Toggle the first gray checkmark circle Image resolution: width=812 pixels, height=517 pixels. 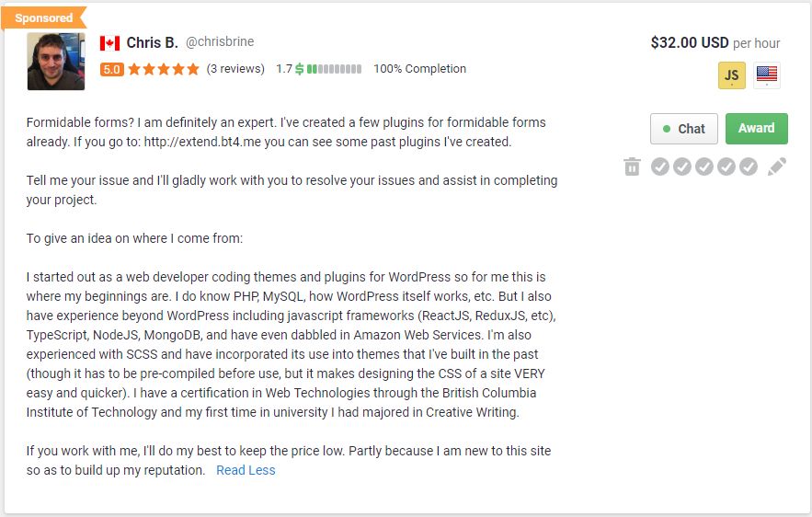[660, 167]
